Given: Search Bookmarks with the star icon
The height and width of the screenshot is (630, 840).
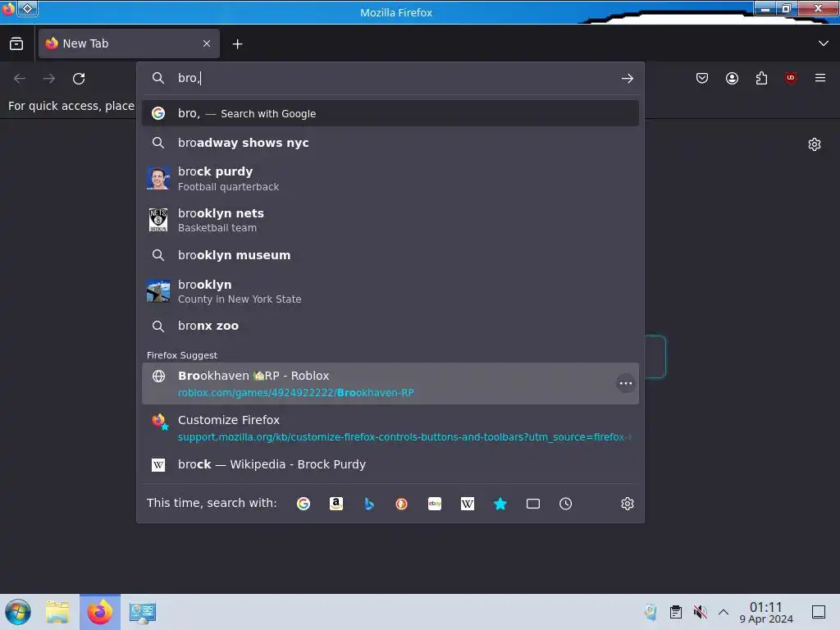Looking at the screenshot, I should pos(500,504).
